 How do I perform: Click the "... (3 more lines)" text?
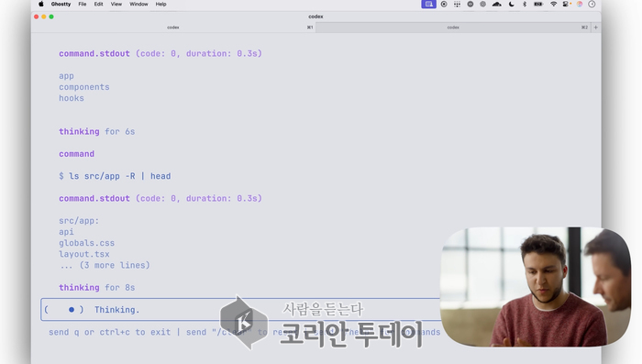click(105, 265)
